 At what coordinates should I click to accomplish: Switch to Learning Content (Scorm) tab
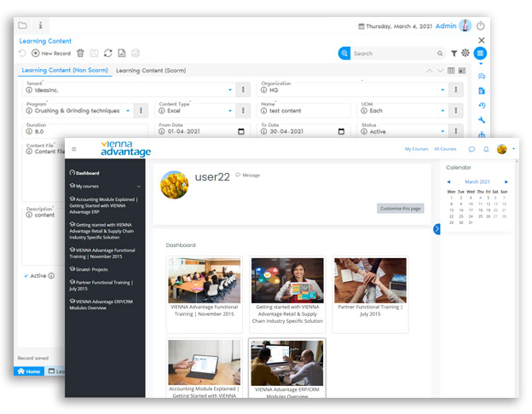click(151, 71)
